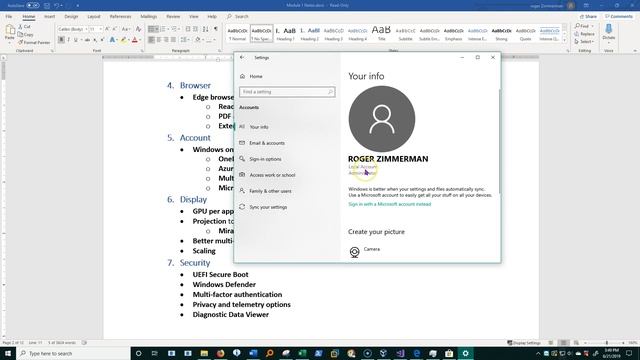This screenshot has width=640, height=360.
Task: Go back in the Settings window
Action: point(242,58)
